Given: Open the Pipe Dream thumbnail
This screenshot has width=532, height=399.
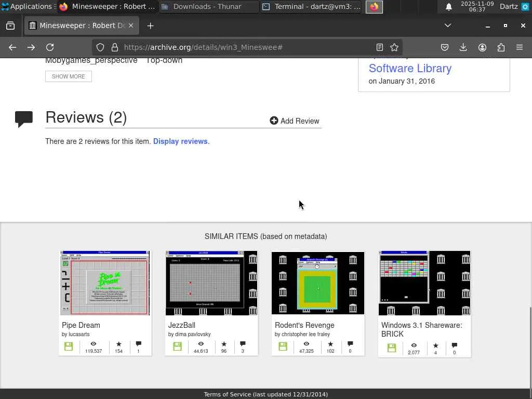Looking at the screenshot, I should (x=105, y=283).
